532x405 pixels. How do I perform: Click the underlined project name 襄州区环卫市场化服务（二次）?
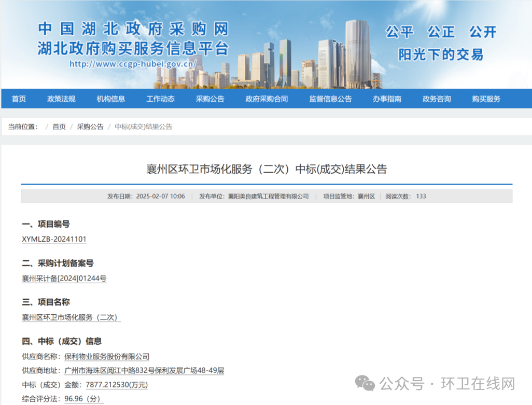[71, 317]
